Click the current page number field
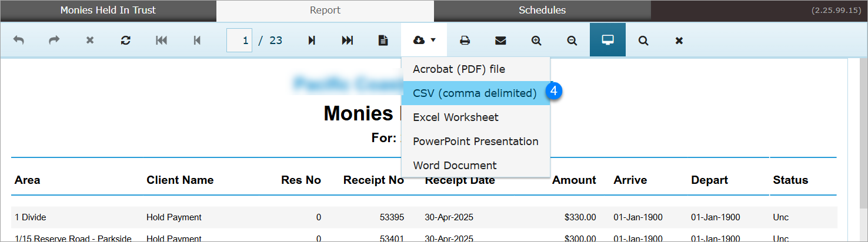Image resolution: width=868 pixels, height=242 pixels. coord(239,41)
